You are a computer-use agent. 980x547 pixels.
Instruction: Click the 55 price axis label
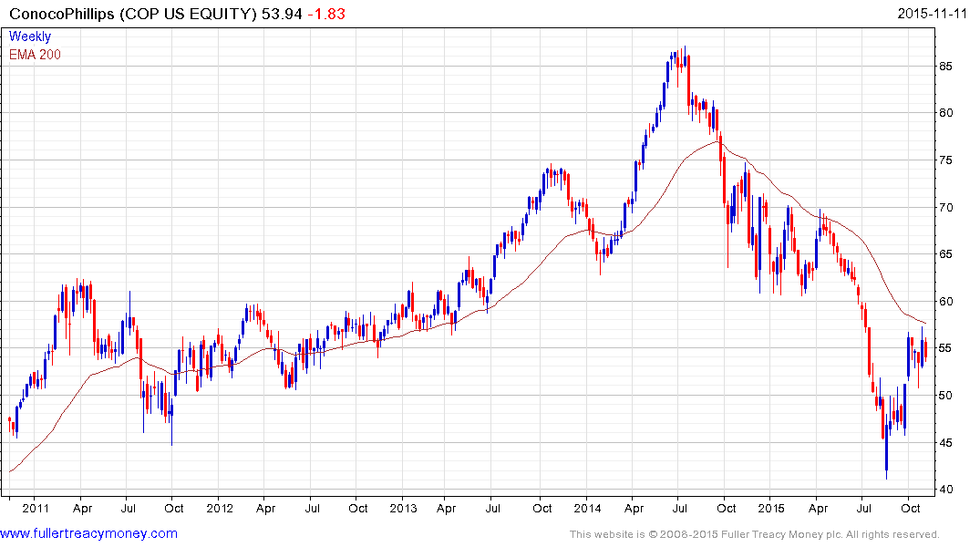click(x=945, y=348)
